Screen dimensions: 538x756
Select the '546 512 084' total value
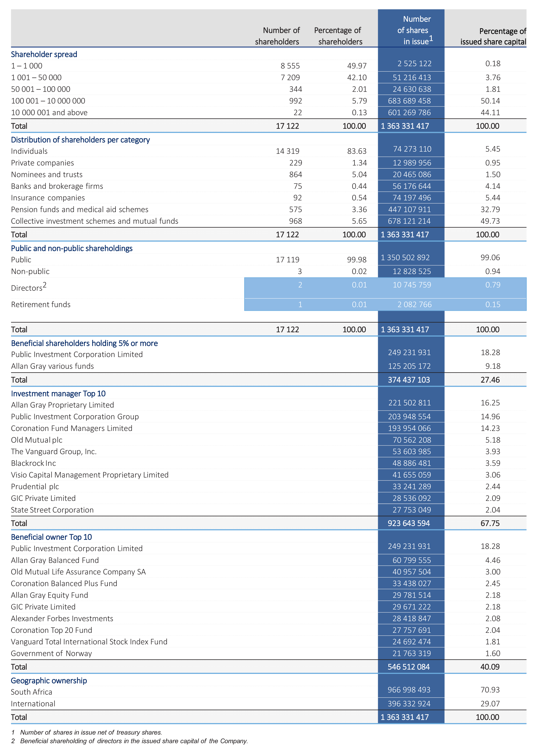(409, 667)
